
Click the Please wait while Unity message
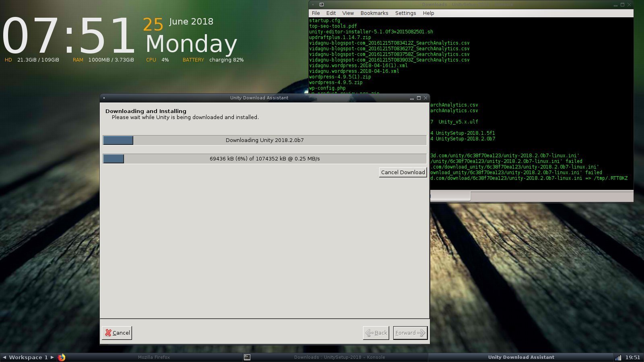[x=185, y=117]
